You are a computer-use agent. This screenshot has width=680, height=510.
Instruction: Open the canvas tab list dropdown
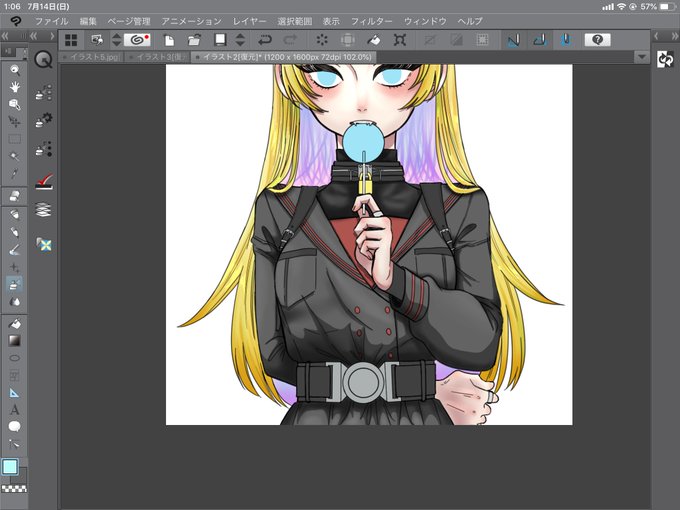pos(641,57)
